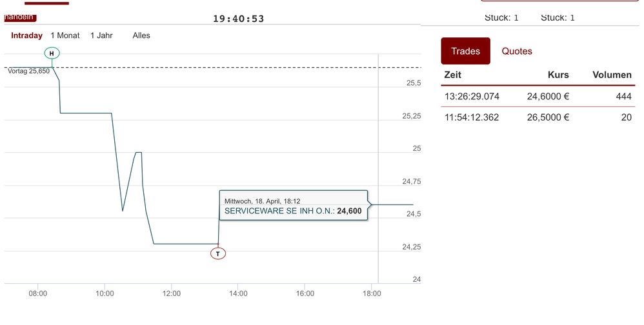This screenshot has height=325, width=644.
Task: Click the 444 volume cell
Action: pos(623,96)
